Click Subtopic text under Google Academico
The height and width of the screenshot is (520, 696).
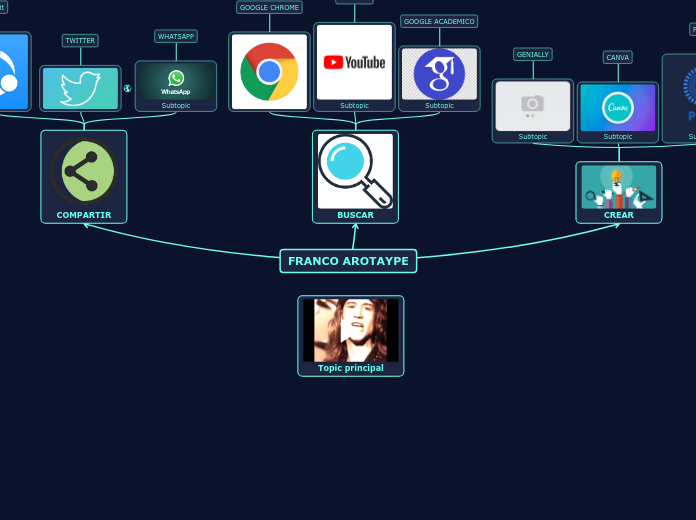point(439,105)
